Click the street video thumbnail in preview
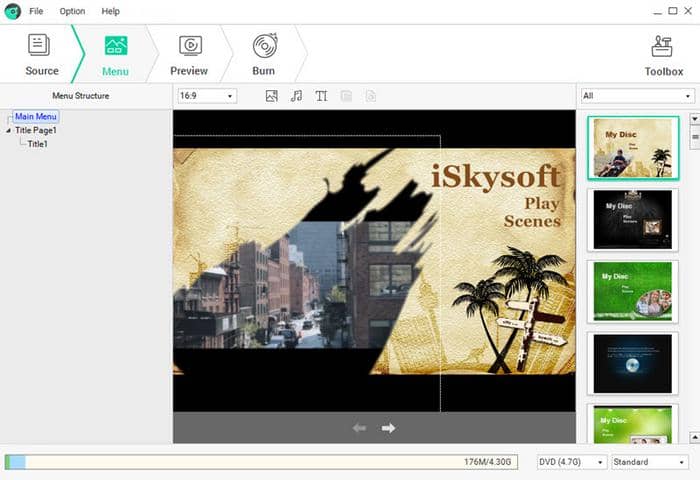 pyautogui.click(x=295, y=284)
